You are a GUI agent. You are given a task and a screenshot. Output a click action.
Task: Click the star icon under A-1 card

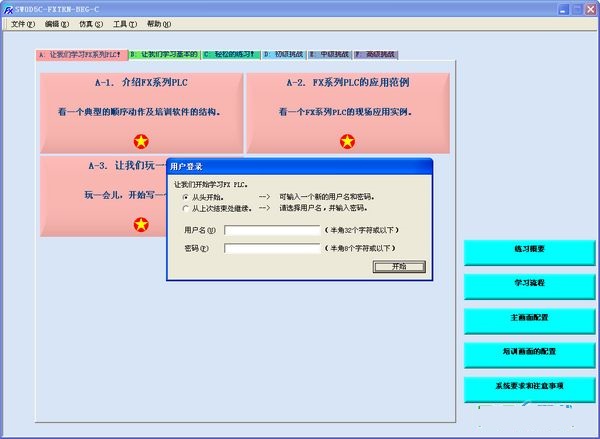click(x=141, y=142)
